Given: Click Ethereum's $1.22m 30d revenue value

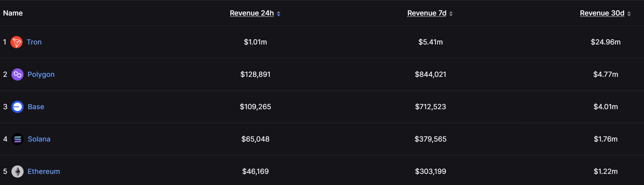Looking at the screenshot, I should (x=605, y=172).
